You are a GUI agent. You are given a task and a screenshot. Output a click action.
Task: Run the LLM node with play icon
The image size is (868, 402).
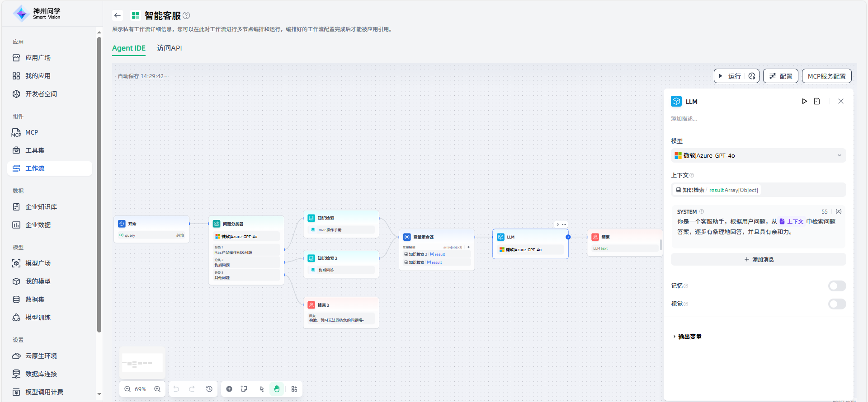pyautogui.click(x=804, y=101)
